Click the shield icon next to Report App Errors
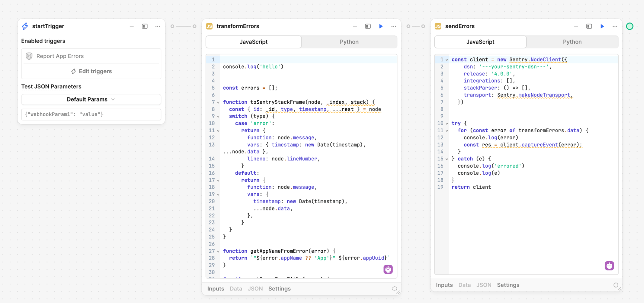The image size is (644, 303). [x=29, y=56]
